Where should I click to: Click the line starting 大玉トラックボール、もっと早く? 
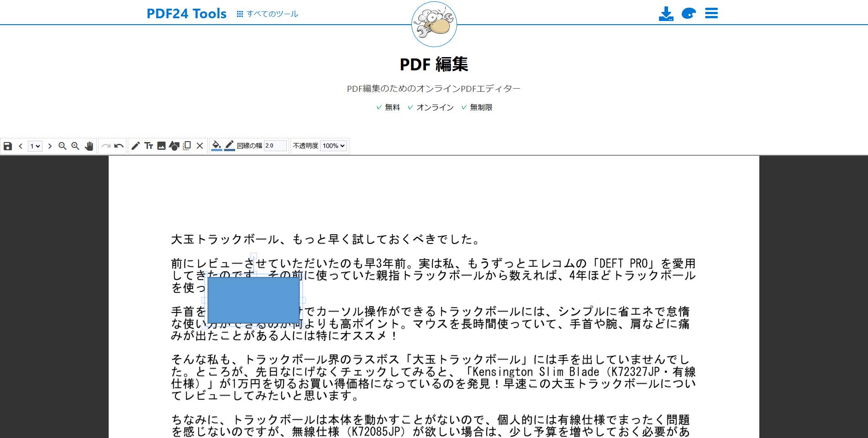coord(326,239)
